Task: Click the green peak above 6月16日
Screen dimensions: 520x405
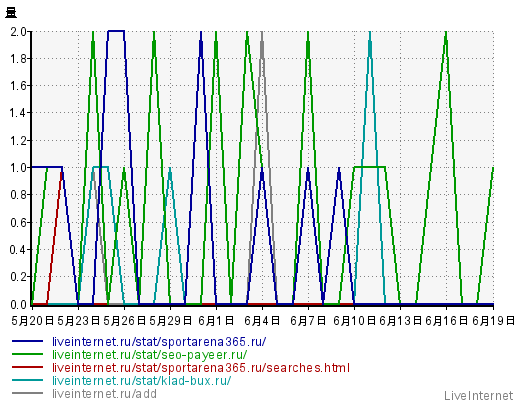Action: click(446, 33)
